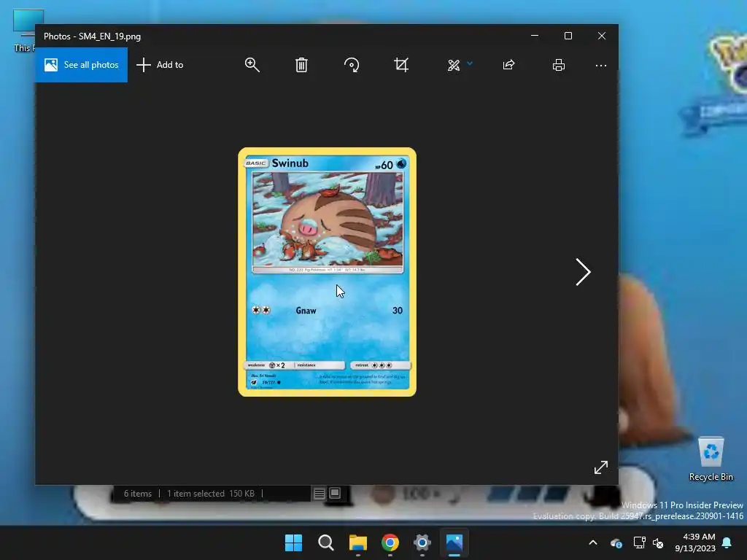The height and width of the screenshot is (560, 747).
Task: Select Photos app icon on taskbar
Action: coord(454,542)
